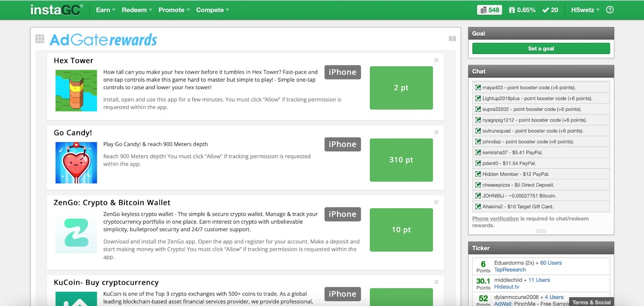Select the JOHN85J Bitcoin chat message text

(x=519, y=196)
